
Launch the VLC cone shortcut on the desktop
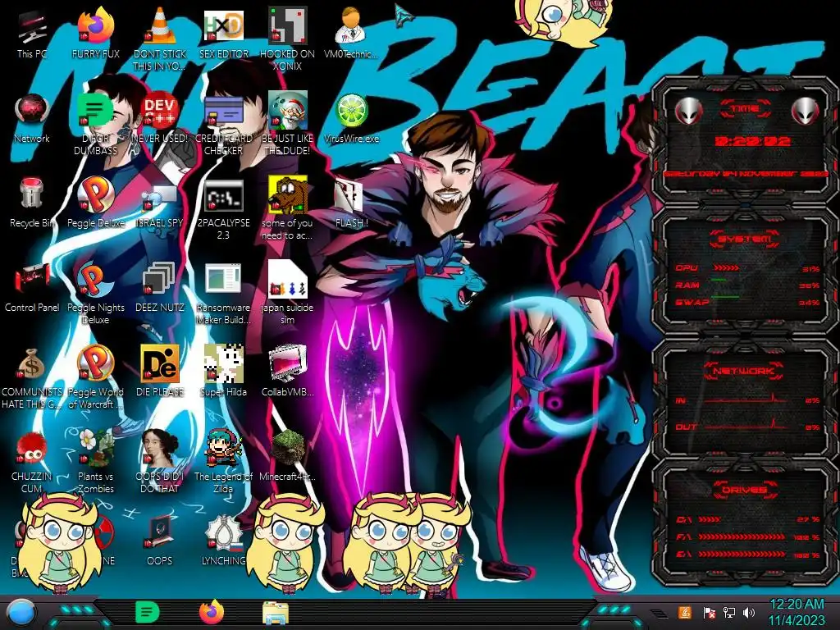159,39
